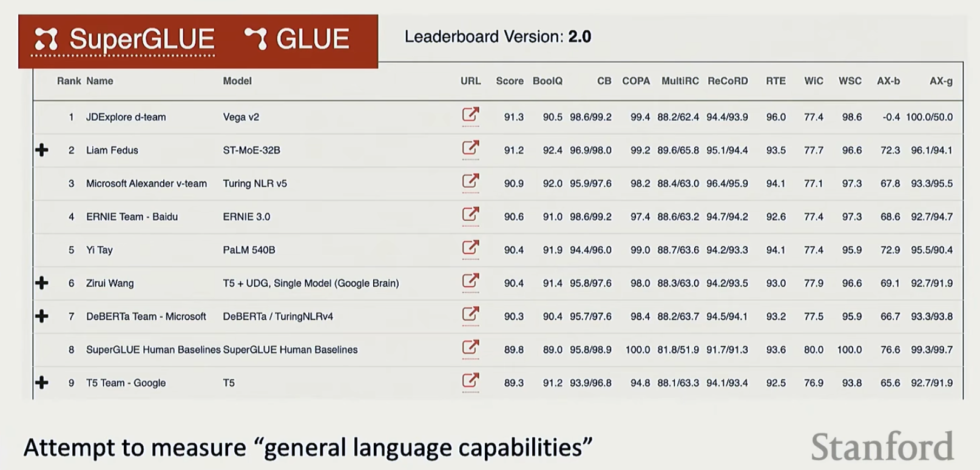Select the name Zirui Wang
This screenshot has width=980, height=470.
click(x=110, y=283)
